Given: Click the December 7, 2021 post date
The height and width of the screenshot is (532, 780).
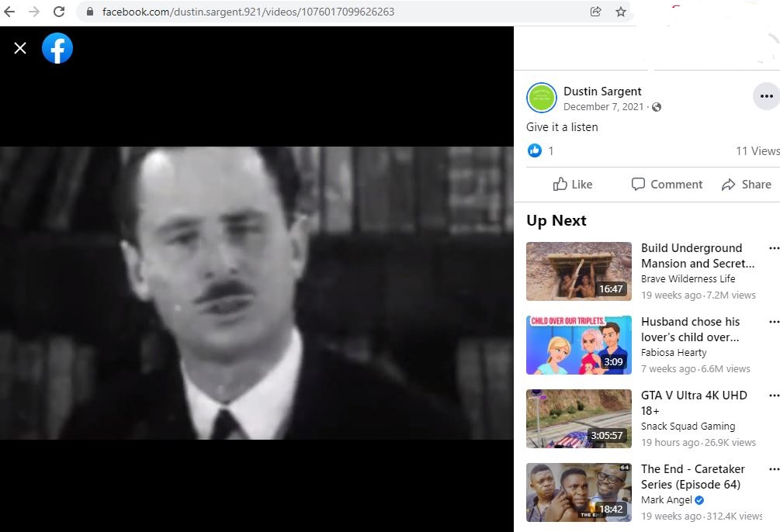Looking at the screenshot, I should pyautogui.click(x=603, y=107).
